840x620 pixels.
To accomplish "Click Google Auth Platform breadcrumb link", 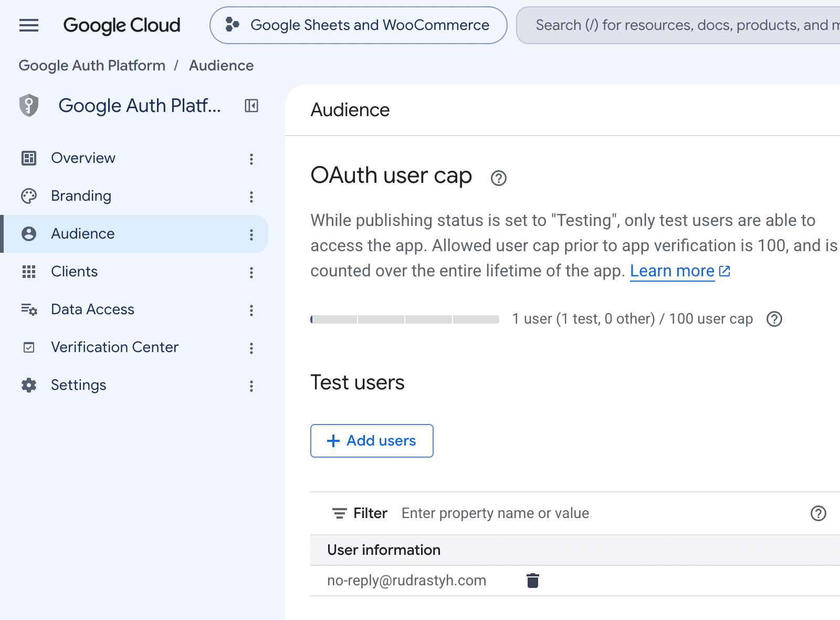I will 92,66.
